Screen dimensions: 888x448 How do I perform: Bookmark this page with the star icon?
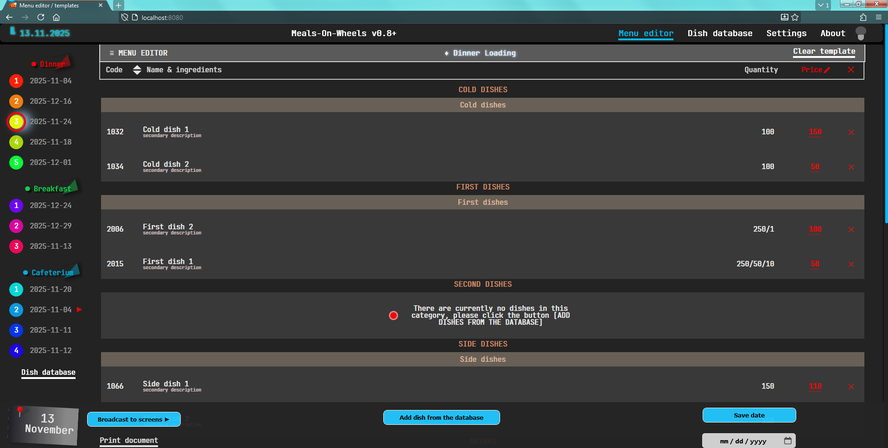(795, 18)
